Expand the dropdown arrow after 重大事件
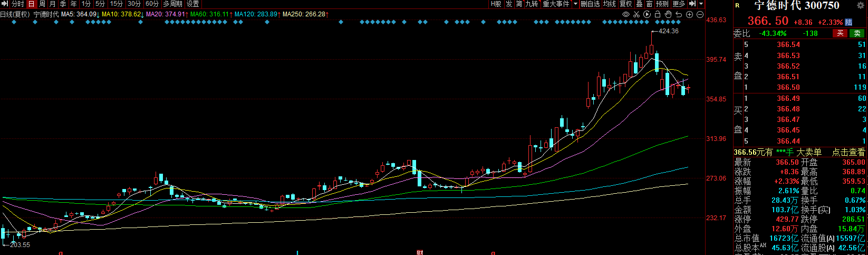 pyautogui.click(x=575, y=4)
